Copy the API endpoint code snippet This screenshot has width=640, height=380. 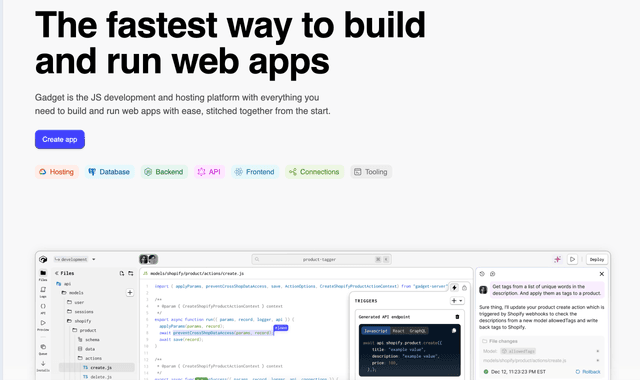point(454,331)
